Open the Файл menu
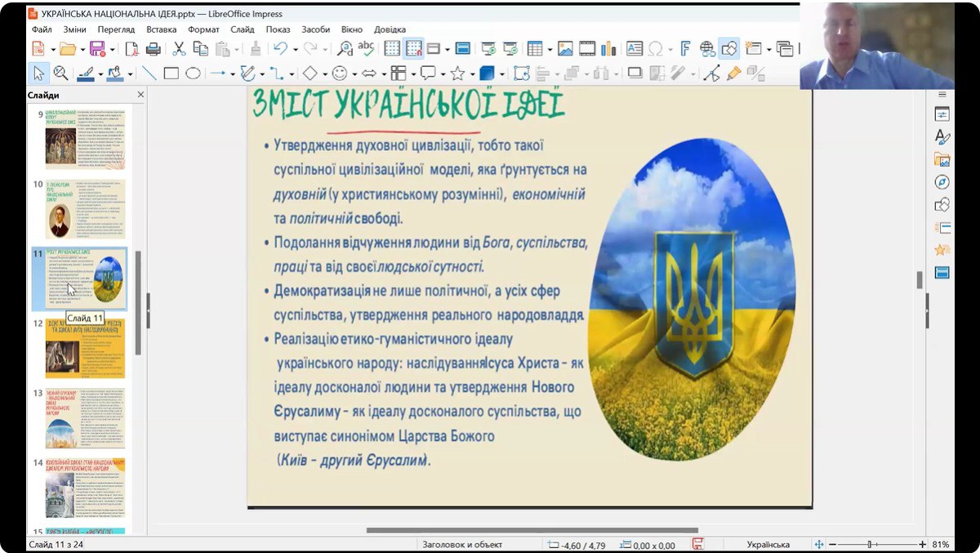The image size is (980, 553). coord(42,29)
